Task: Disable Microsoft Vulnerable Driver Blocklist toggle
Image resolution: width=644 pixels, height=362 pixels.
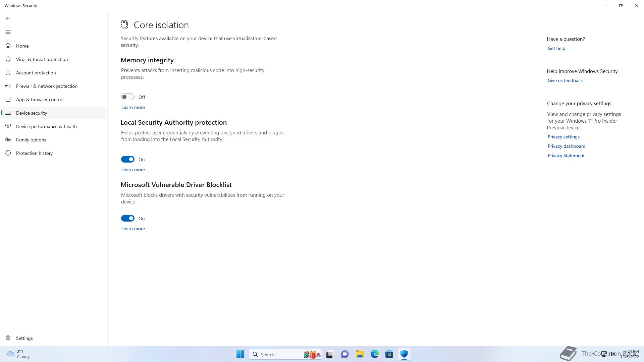Action: coord(127,218)
